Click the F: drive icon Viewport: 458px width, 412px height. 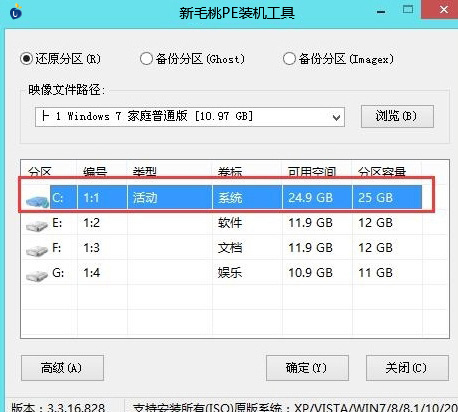tap(37, 251)
